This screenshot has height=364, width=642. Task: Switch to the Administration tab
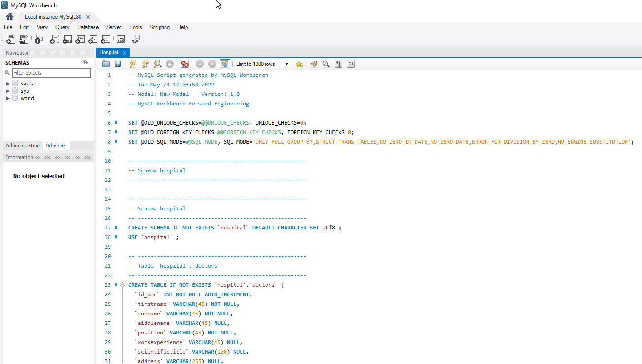(x=23, y=145)
